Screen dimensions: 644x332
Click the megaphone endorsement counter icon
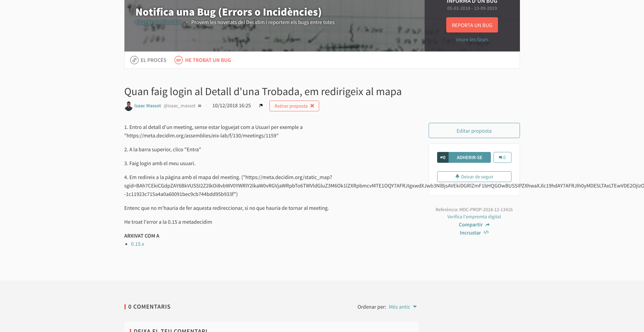[443, 157]
